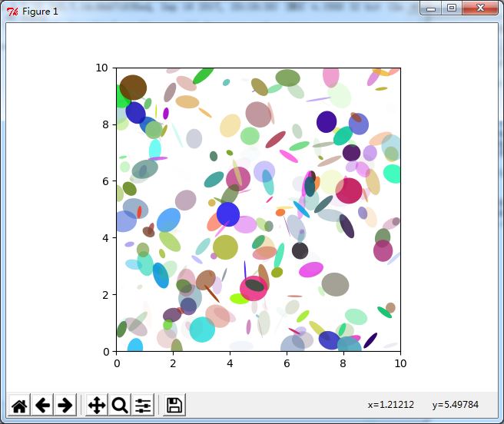504x424 pixels.
Task: Close the Figure 1 window
Action: (x=480, y=8)
